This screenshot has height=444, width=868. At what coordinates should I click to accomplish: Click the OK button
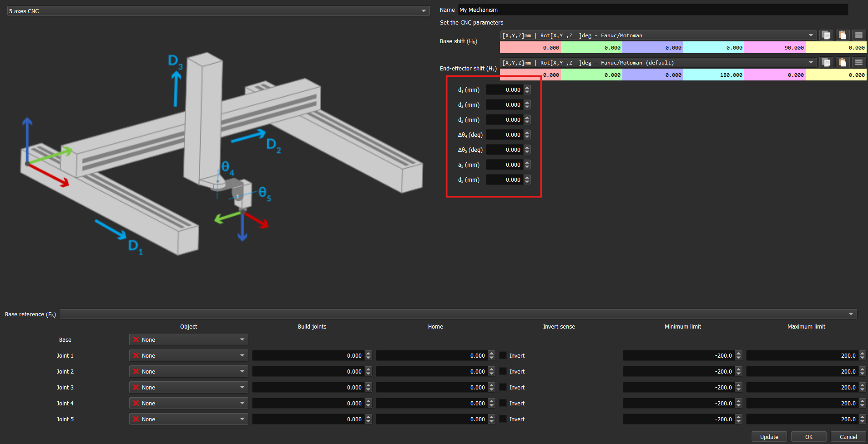click(x=808, y=437)
